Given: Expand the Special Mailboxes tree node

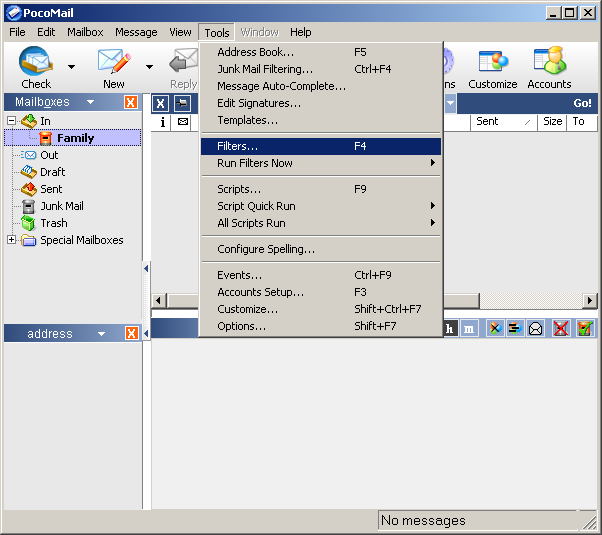Looking at the screenshot, I should (x=12, y=240).
